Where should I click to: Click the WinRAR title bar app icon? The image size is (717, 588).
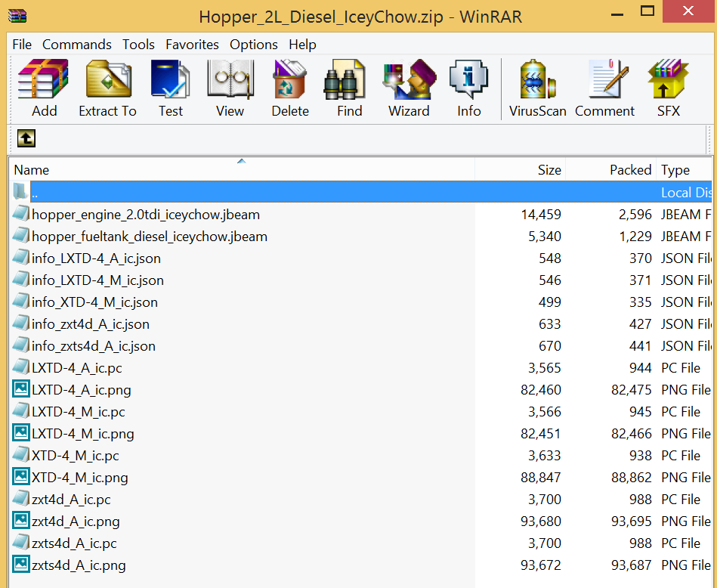(17, 16)
